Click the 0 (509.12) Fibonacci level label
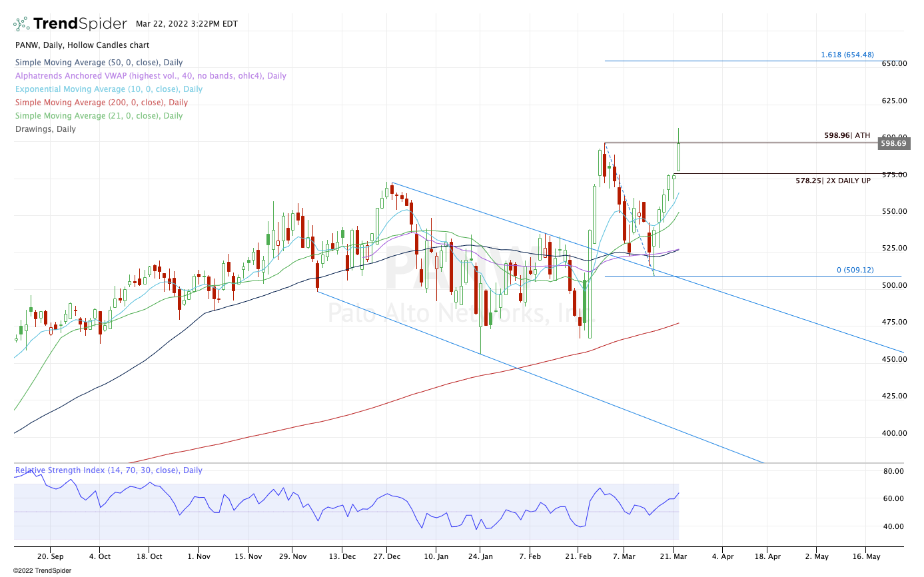The image size is (924, 577). click(855, 271)
